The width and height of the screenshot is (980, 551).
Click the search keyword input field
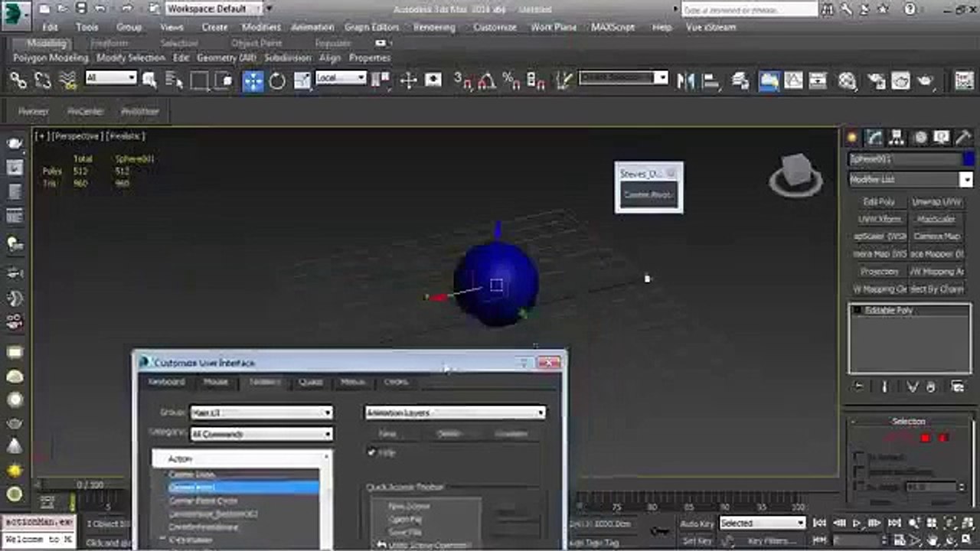750,10
